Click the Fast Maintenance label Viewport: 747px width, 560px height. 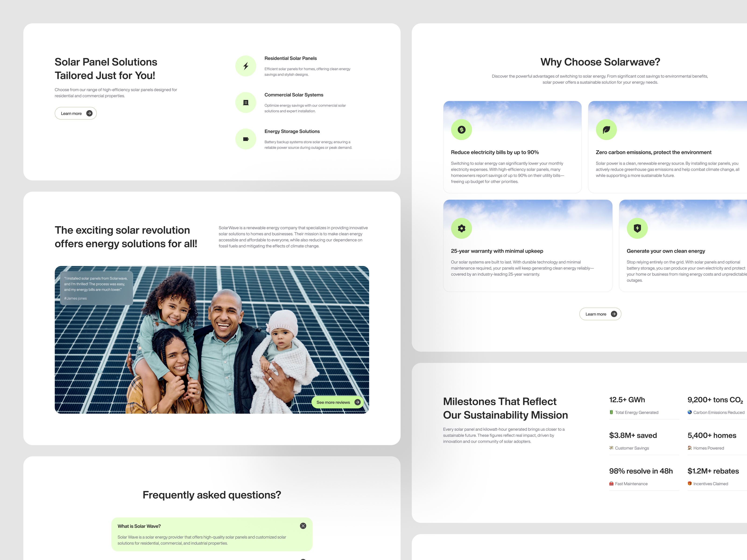point(631,484)
